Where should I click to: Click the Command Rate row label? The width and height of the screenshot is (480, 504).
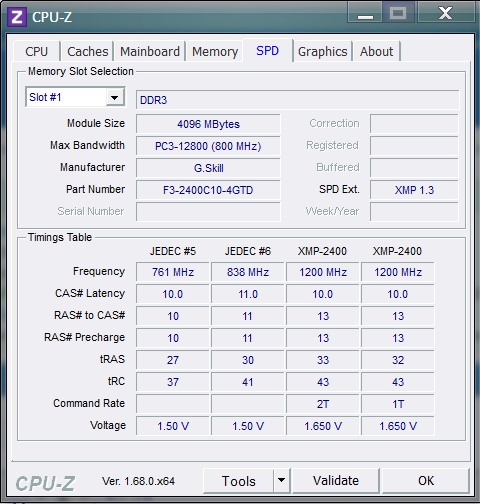[x=89, y=403]
